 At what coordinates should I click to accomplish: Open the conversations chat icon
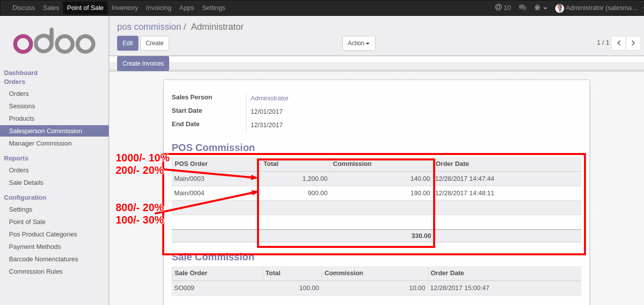[522, 8]
